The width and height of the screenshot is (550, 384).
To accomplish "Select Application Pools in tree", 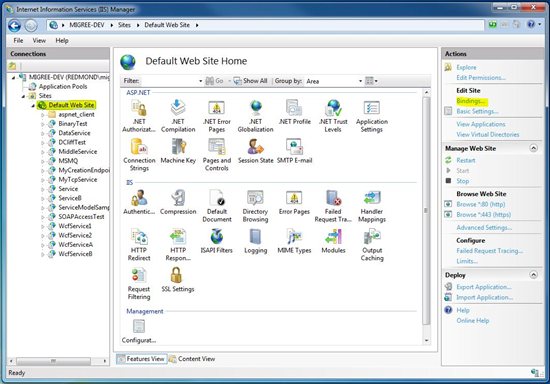I will (63, 87).
